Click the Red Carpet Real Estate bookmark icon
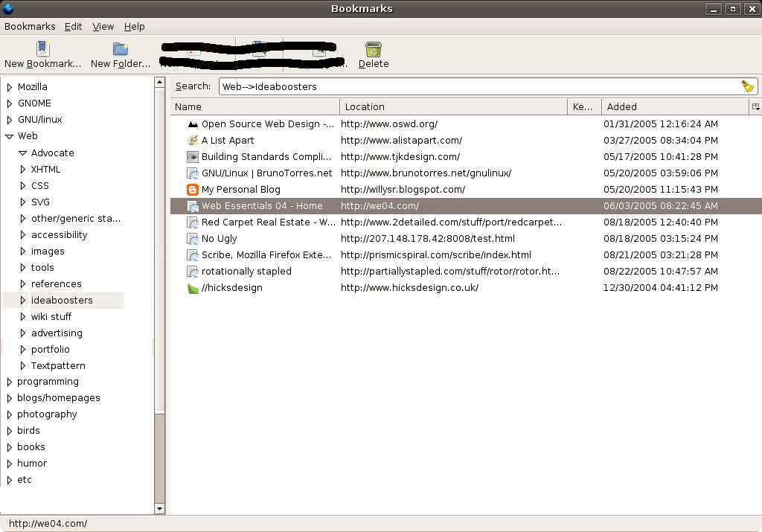Image resolution: width=762 pixels, height=532 pixels. click(193, 222)
